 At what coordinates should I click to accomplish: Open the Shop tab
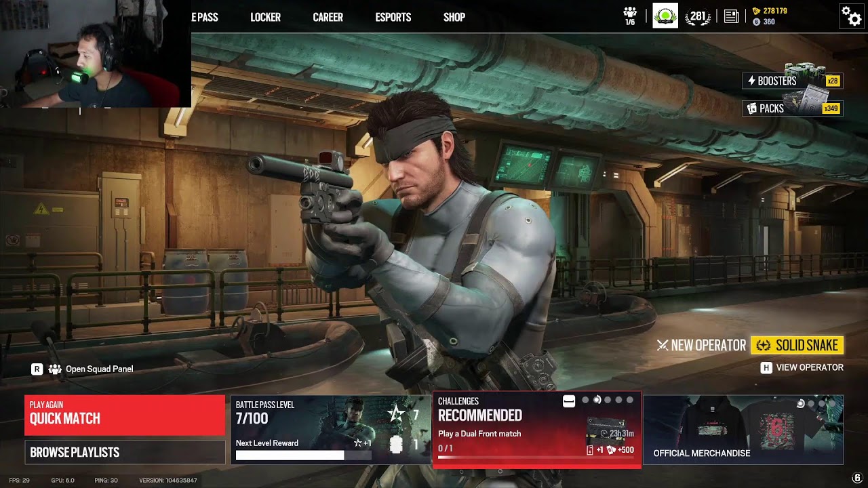coord(454,17)
